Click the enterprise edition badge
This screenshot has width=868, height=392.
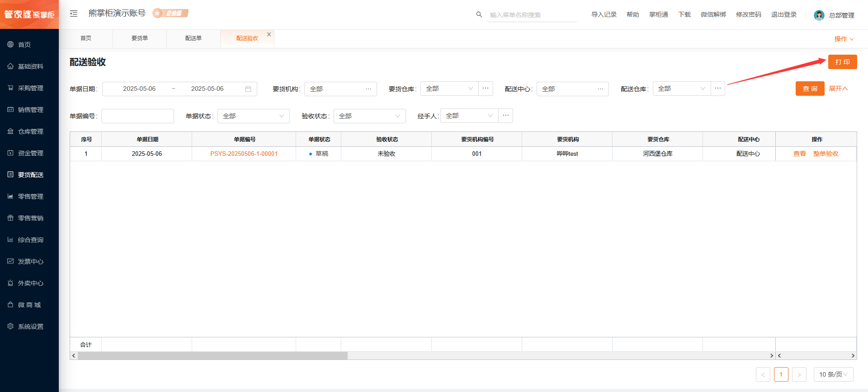[x=170, y=13]
